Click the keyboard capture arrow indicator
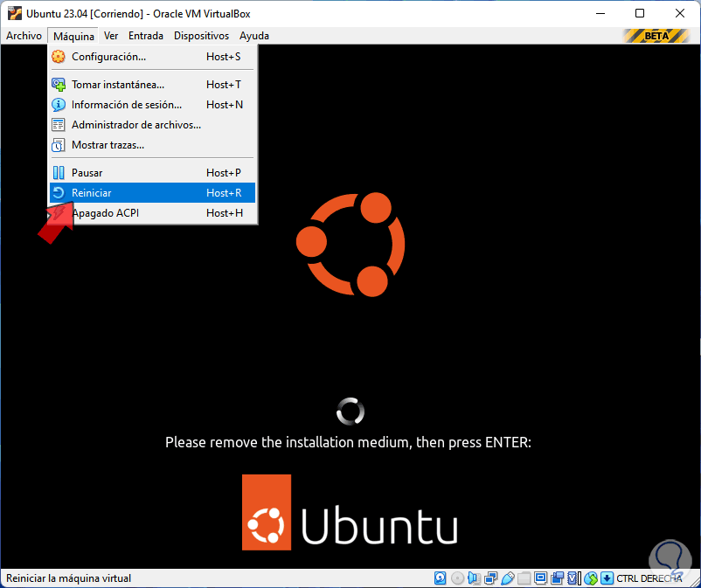The image size is (701, 588). pos(607,578)
